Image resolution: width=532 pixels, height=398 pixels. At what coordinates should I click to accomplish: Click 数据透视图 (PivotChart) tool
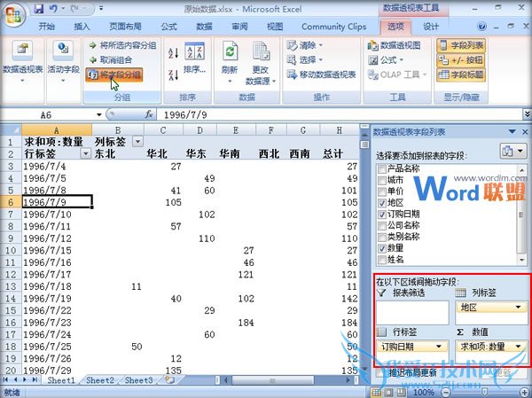(x=395, y=45)
